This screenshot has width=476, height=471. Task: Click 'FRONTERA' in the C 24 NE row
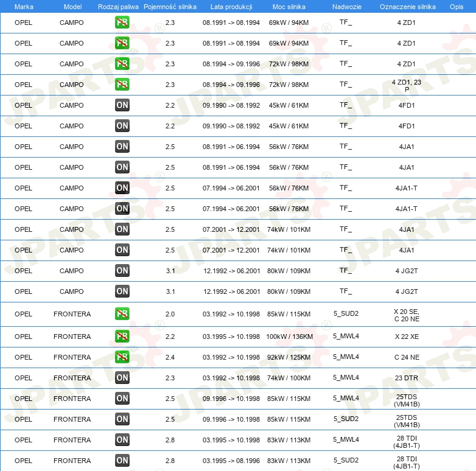(x=72, y=357)
